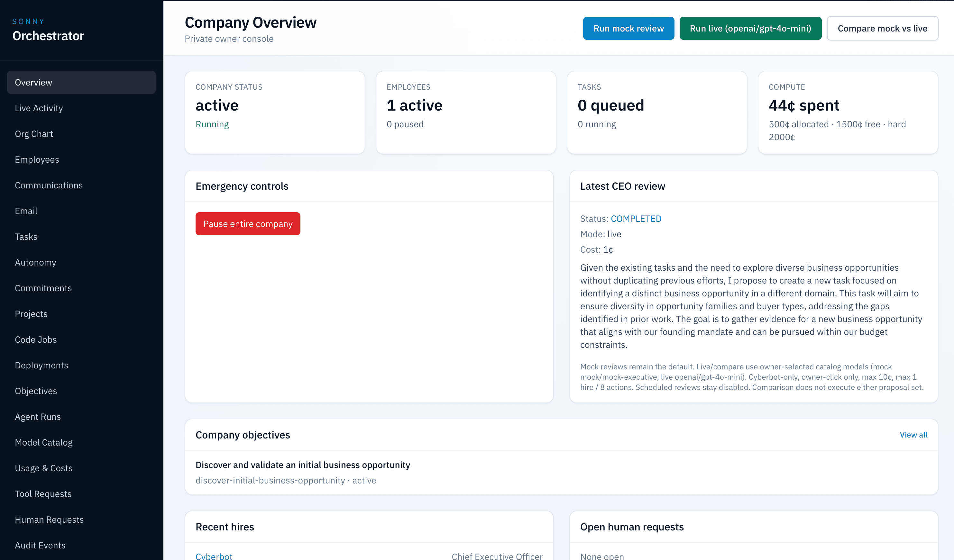
Task: Select the '44¢ spent' compute value
Action: coord(804,105)
